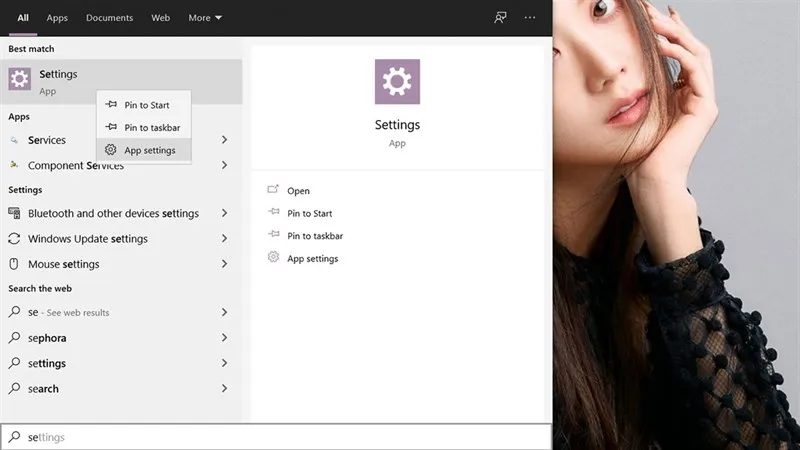
Task: Click the Windows Update settings sync icon
Action: 15,239
